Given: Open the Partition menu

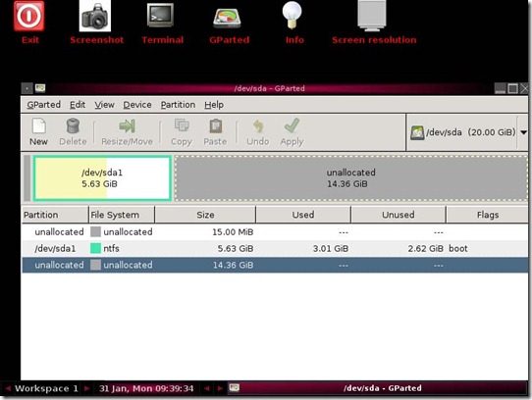Looking at the screenshot, I should pos(178,105).
